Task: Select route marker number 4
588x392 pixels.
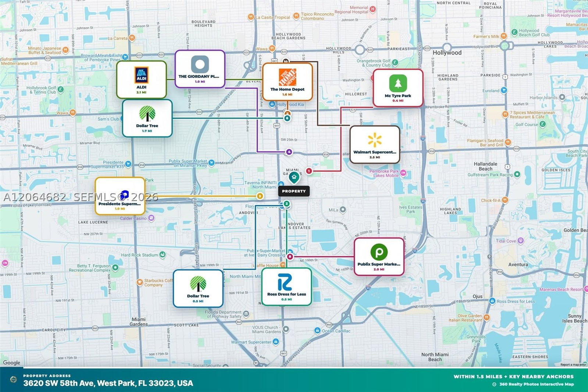Action: coord(289,152)
